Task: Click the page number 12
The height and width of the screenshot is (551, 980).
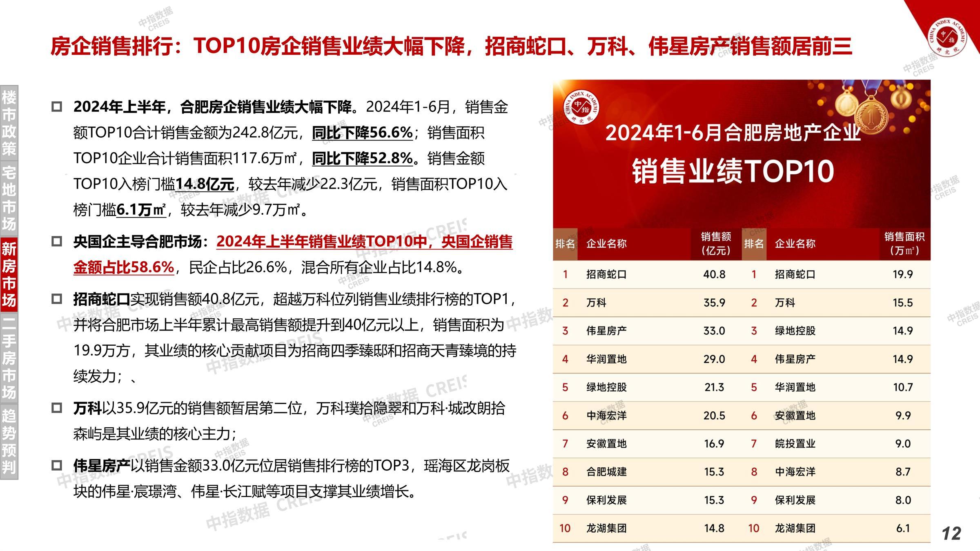Action: [951, 533]
